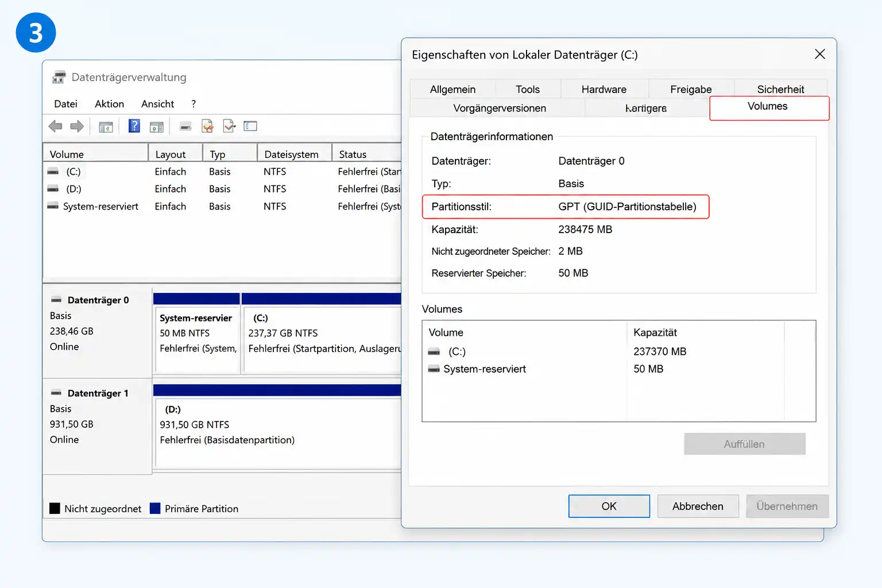Screen dimensions: 882x588
Task: Show or hide the action pane icon
Action: point(156,127)
